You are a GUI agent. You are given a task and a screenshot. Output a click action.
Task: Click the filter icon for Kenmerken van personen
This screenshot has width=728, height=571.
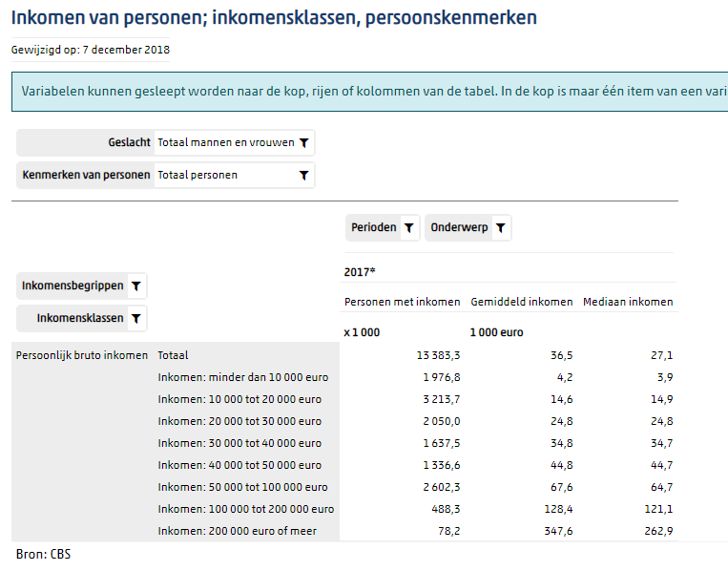pyautogui.click(x=303, y=175)
